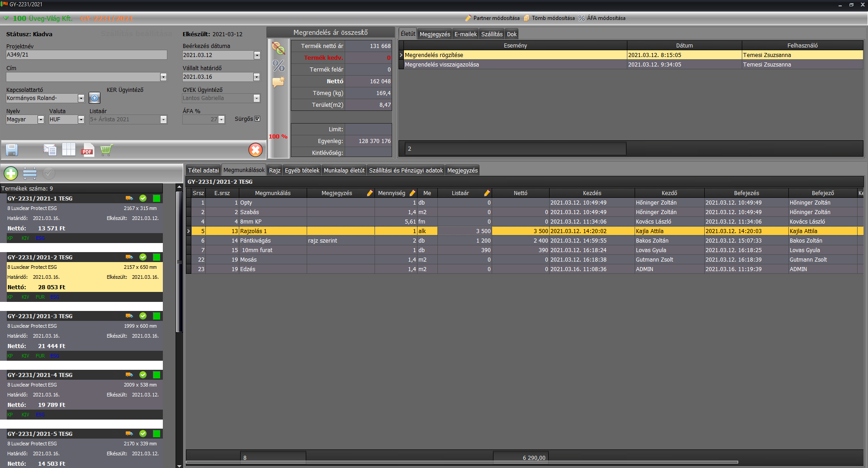Toggle the Sürgős checkbox
868x468 pixels.
(x=257, y=119)
